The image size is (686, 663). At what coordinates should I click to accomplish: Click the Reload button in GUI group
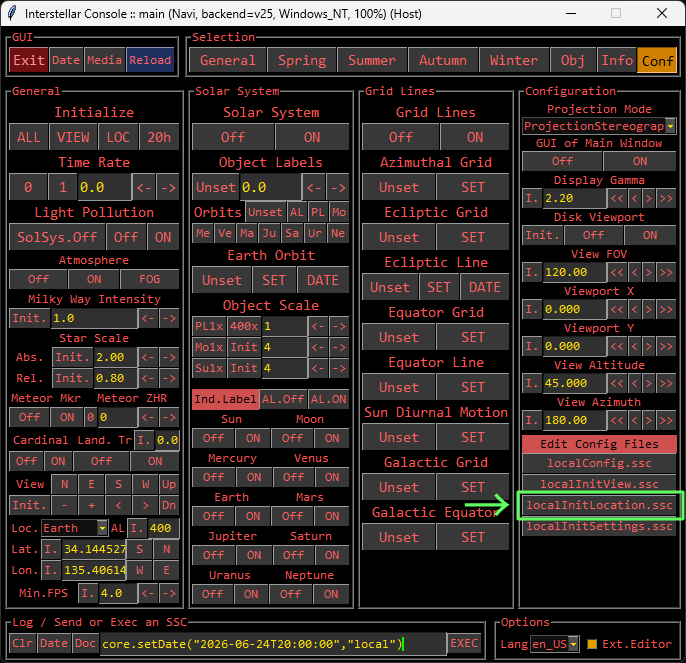coord(150,60)
